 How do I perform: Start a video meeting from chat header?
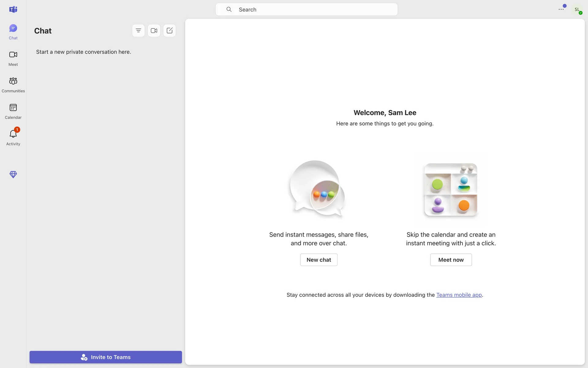154,31
